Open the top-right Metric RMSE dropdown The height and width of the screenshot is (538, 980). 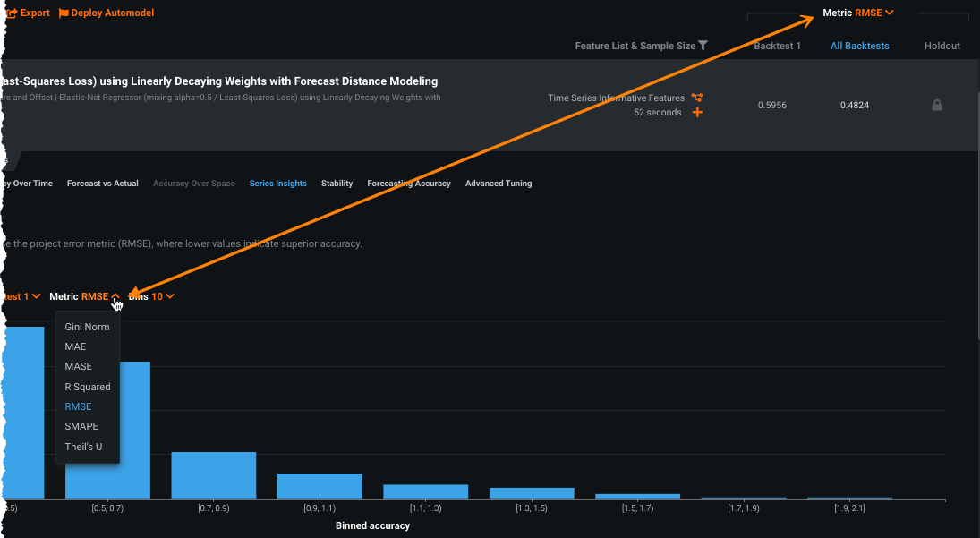pos(858,13)
